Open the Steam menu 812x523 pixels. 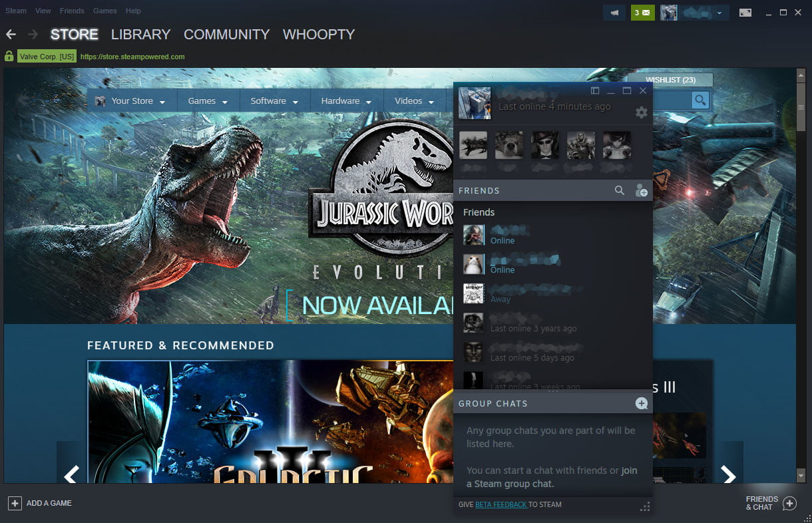[16, 11]
